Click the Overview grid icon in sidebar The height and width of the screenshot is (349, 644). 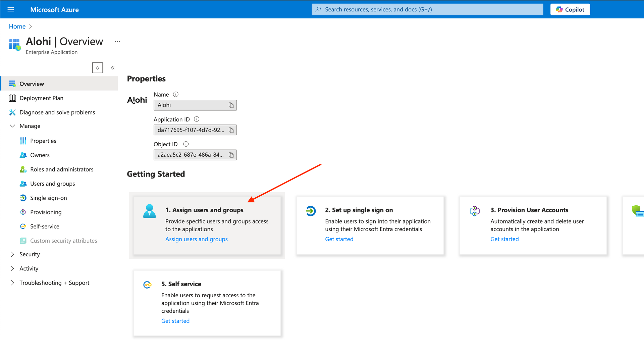pyautogui.click(x=12, y=84)
